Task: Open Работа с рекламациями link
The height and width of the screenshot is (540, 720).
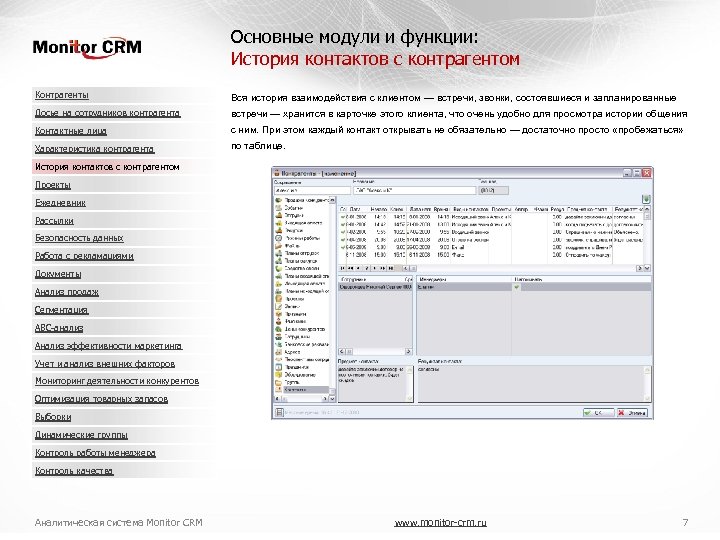Action: 84,256
